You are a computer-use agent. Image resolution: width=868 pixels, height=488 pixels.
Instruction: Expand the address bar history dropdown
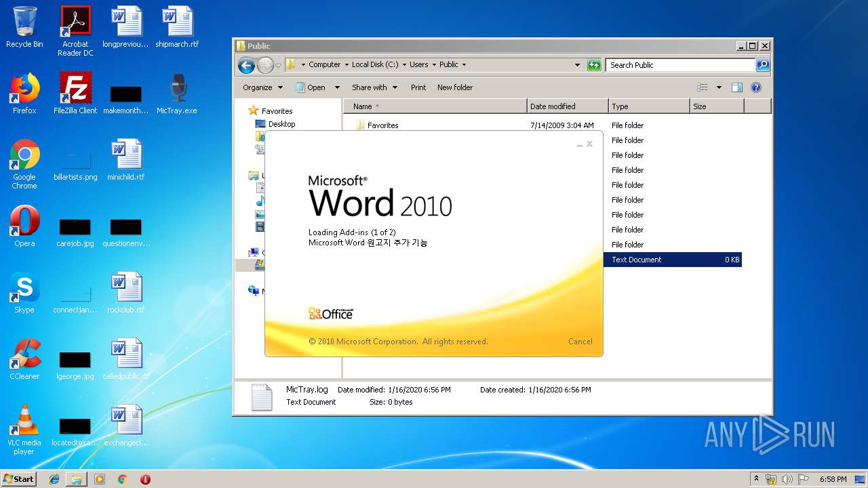[x=577, y=65]
